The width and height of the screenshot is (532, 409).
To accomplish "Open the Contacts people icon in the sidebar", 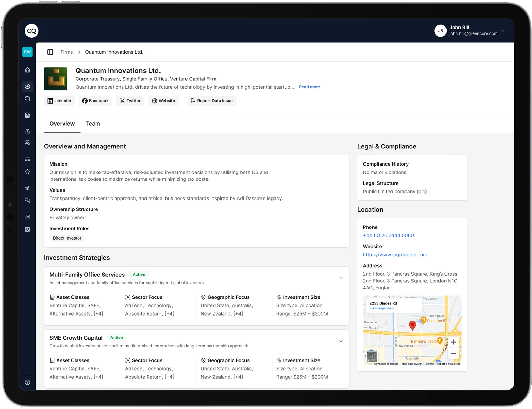I will (x=28, y=142).
